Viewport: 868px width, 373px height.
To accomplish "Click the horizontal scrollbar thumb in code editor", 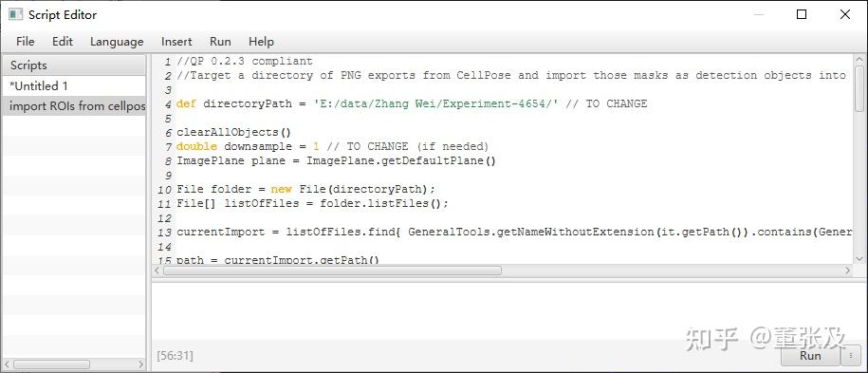I will click(332, 270).
